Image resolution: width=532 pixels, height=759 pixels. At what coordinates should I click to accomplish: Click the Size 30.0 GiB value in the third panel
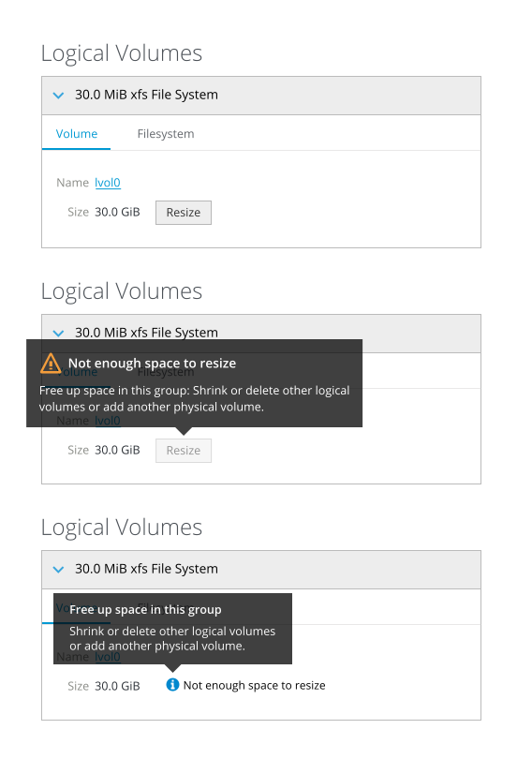pyautogui.click(x=117, y=686)
